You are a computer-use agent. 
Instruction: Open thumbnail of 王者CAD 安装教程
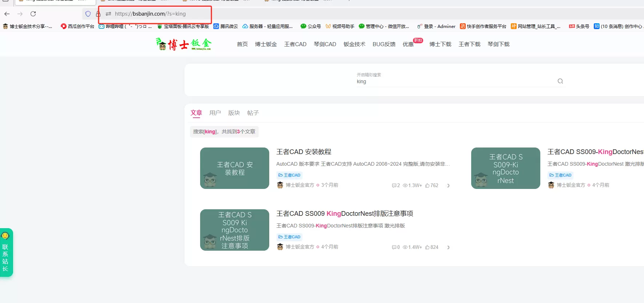pos(235,168)
